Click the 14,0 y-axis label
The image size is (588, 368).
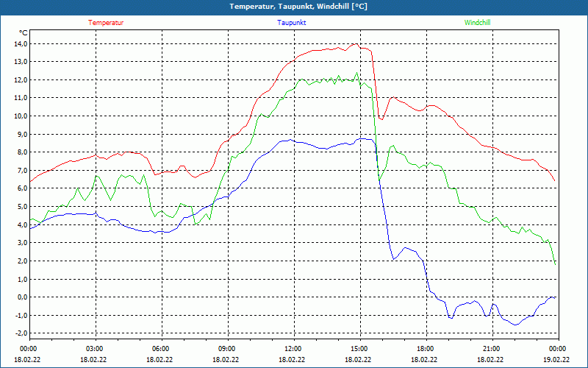coord(21,44)
